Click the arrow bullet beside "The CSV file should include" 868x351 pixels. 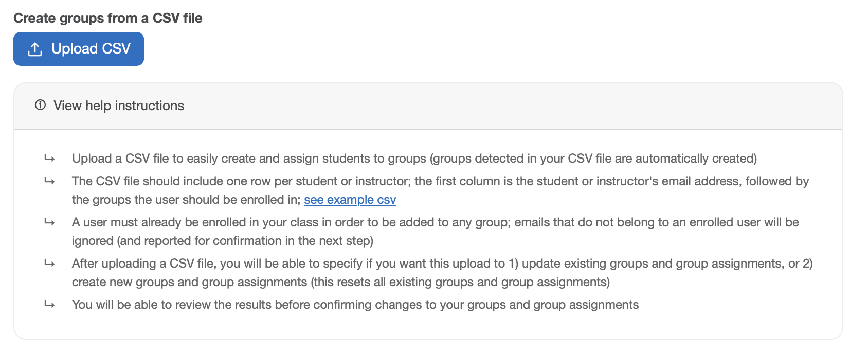[49, 181]
